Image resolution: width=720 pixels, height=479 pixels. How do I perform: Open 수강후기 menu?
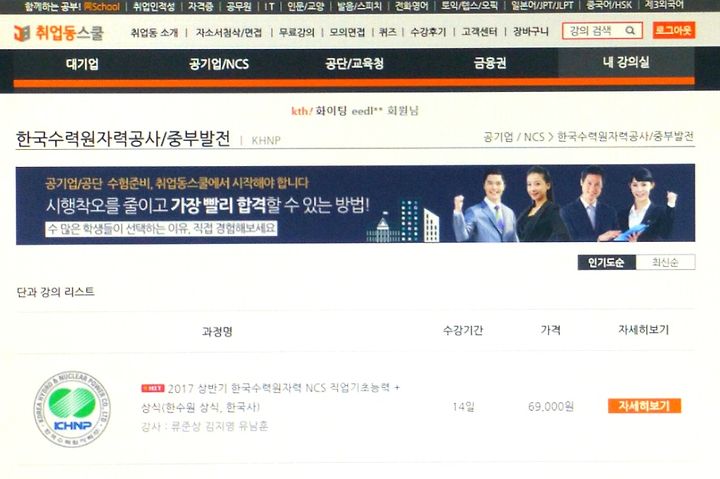point(428,32)
